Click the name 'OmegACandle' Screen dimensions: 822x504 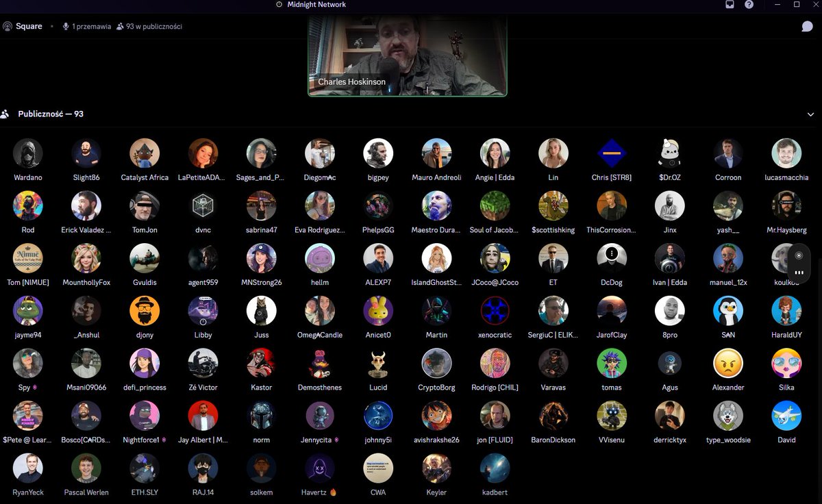coord(320,335)
